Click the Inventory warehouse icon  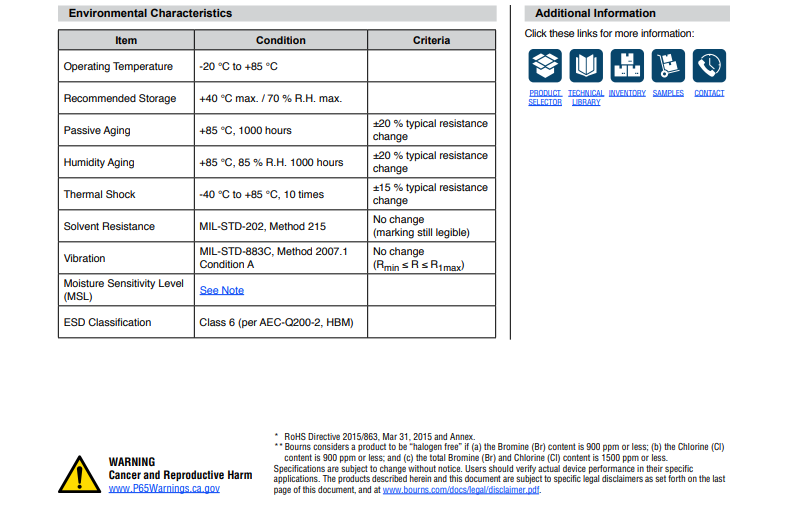pos(627,66)
